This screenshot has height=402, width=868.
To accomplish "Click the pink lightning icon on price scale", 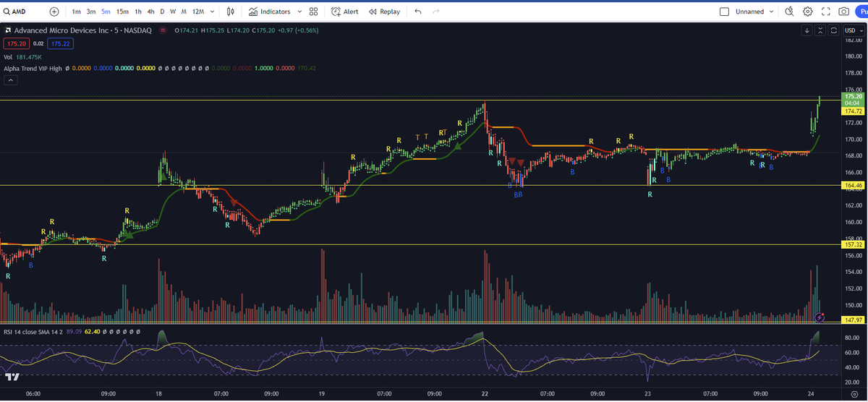I will tap(820, 317).
